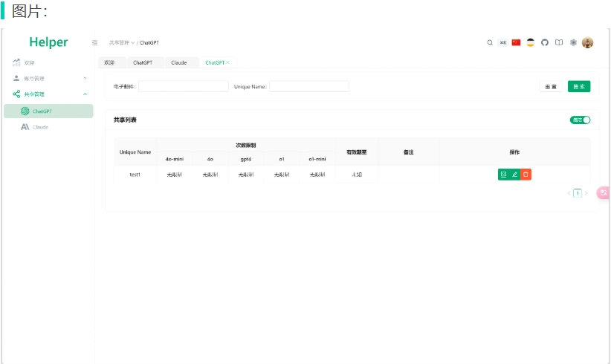Open the documentation book icon
611x364 pixels.
559,42
